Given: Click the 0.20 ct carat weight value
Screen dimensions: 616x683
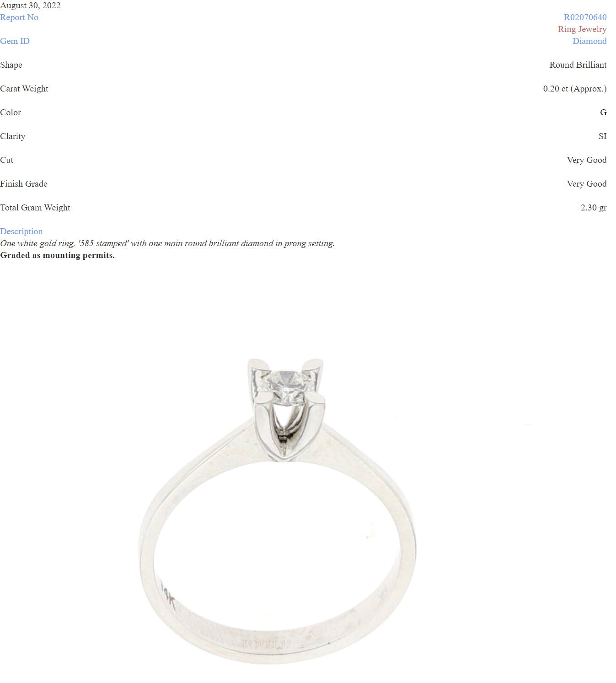Looking at the screenshot, I should [575, 89].
